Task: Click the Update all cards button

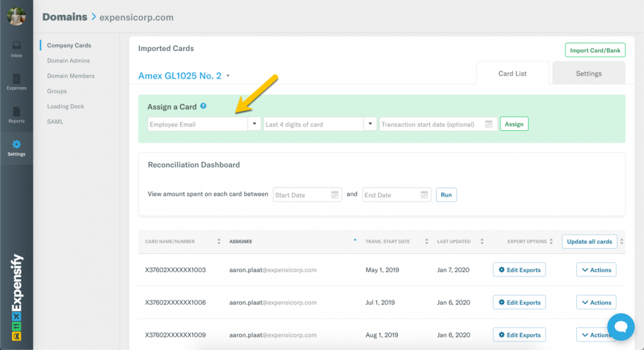Action: tap(589, 242)
